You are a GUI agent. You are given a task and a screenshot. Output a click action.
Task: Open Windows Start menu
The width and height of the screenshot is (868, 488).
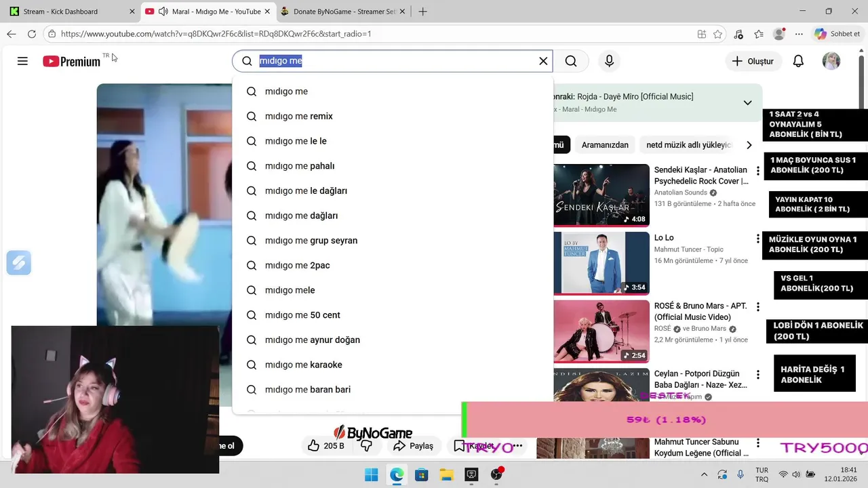coord(372,474)
